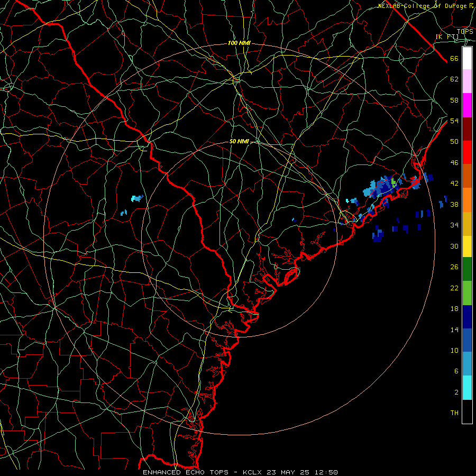
Task: Click the dark green legend swatch
Action: point(467,269)
